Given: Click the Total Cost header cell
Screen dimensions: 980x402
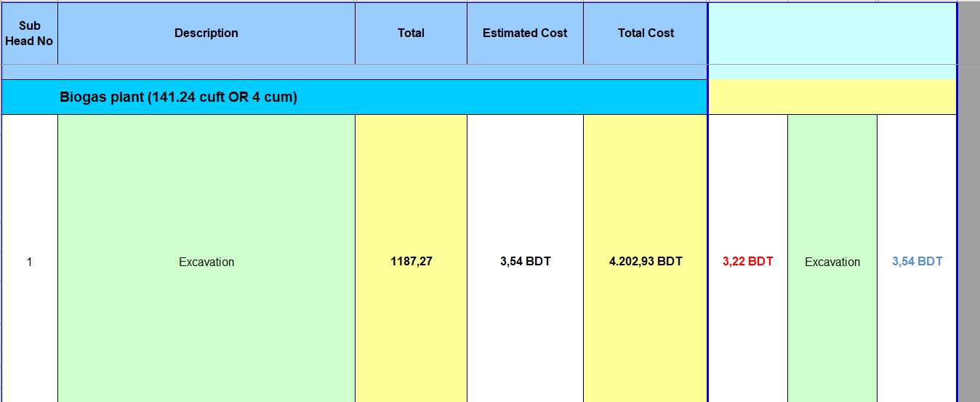Looking at the screenshot, I should 646,33.
